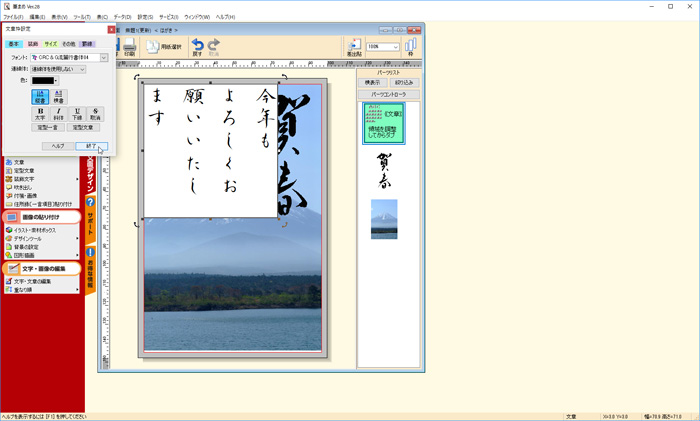700x421 pixels.
Task: Select vertical writing (縦書) mode
Action: coord(40,96)
